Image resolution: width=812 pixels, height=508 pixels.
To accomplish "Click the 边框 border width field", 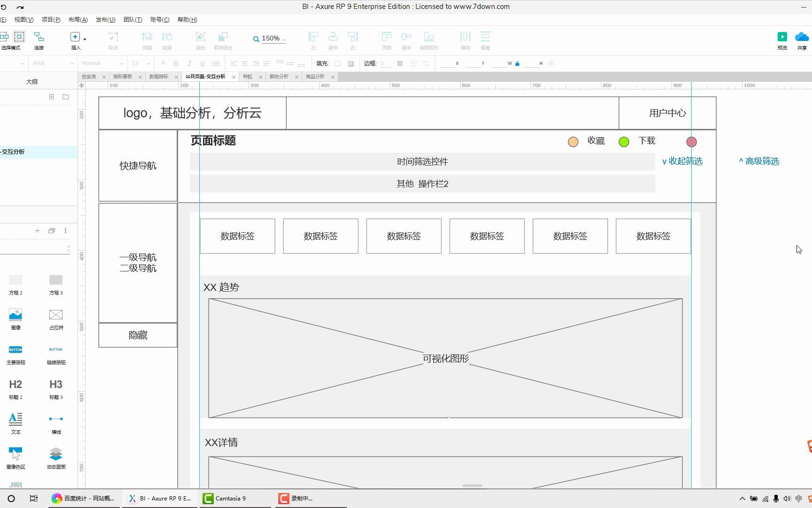I will click(385, 63).
